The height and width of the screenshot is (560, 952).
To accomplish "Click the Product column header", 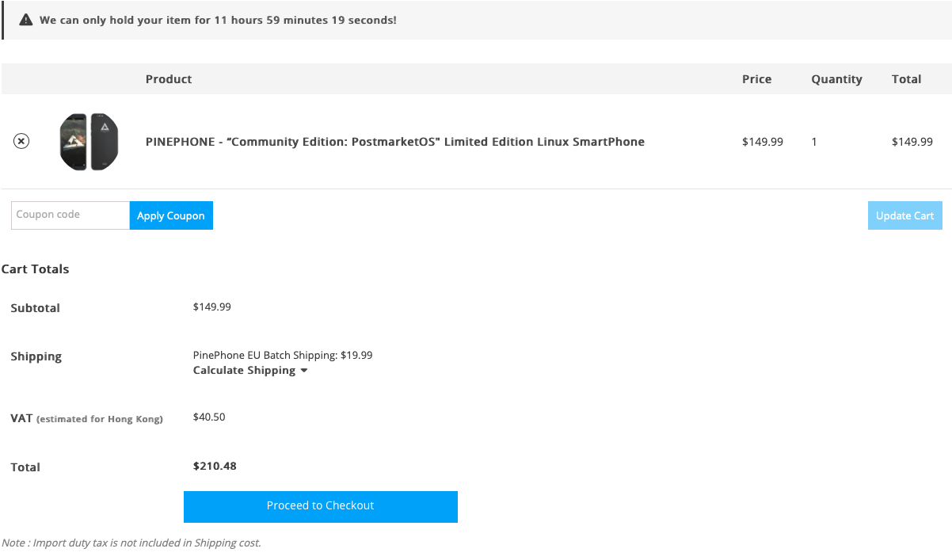I will 169,79.
